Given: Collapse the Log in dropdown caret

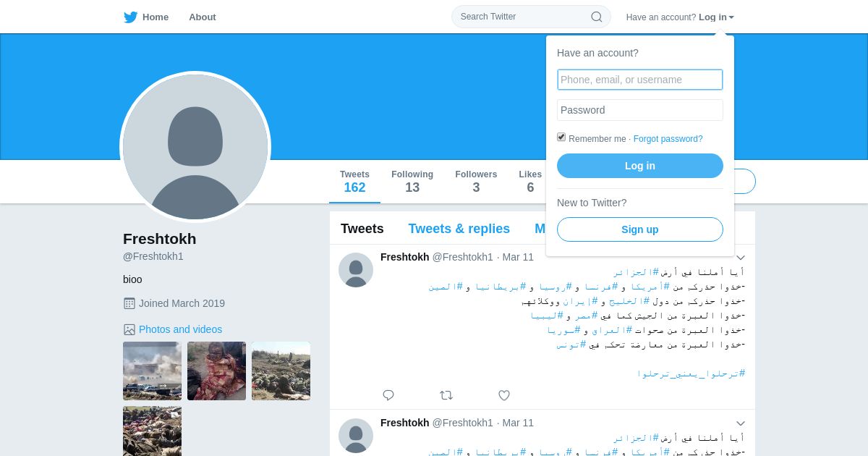Looking at the screenshot, I should point(731,17).
